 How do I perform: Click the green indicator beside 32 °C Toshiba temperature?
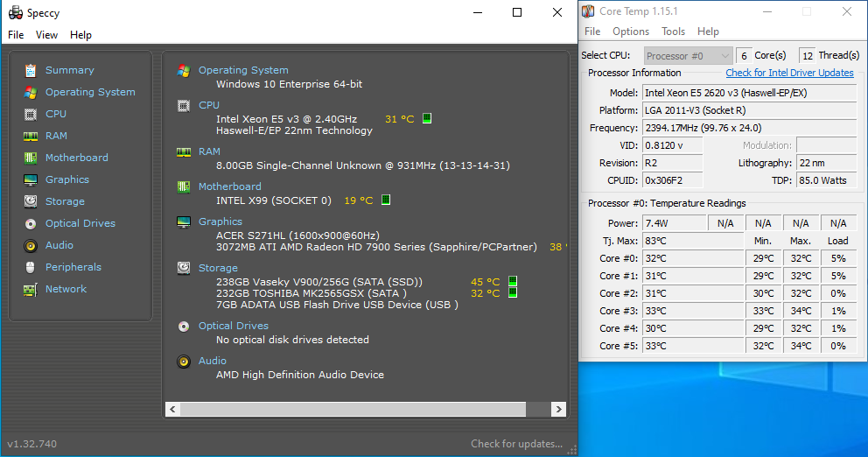click(x=513, y=292)
